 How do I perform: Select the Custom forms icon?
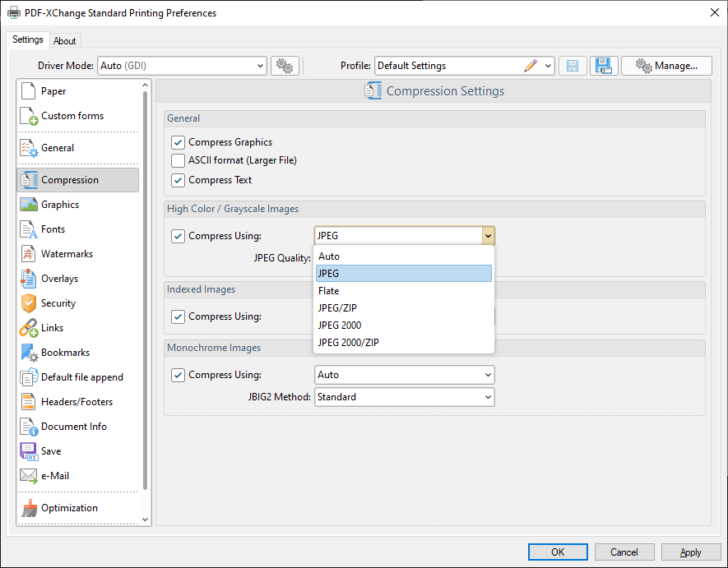(29, 116)
